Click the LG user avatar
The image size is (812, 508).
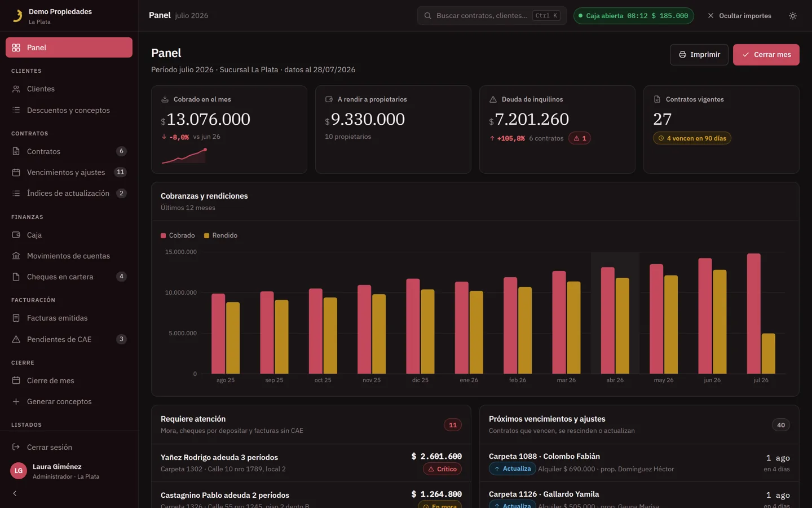click(x=19, y=471)
